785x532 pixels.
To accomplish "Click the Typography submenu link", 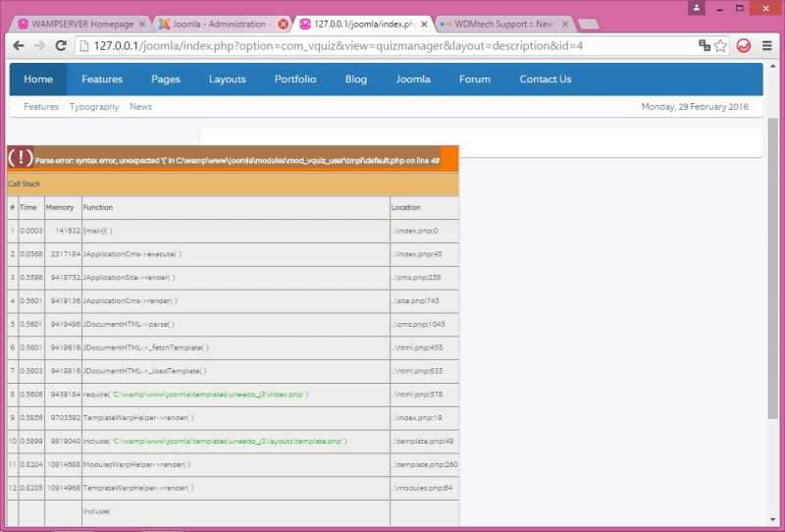I will coord(94,107).
